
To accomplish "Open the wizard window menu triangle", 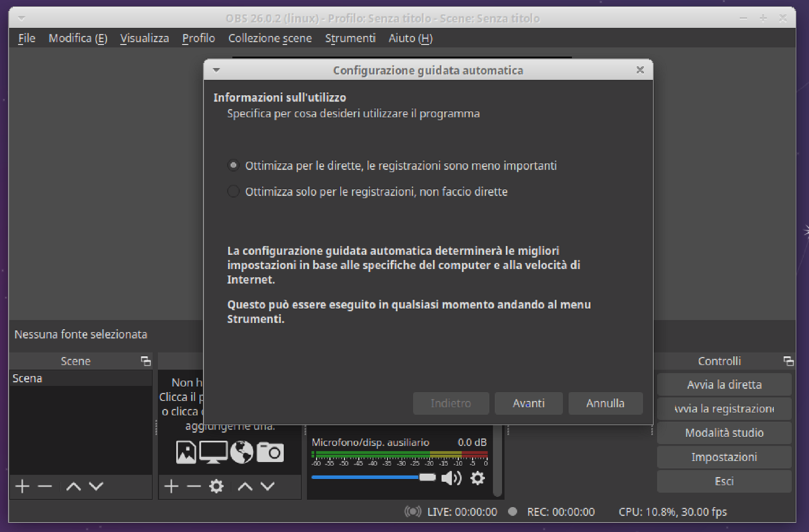I will coord(216,69).
